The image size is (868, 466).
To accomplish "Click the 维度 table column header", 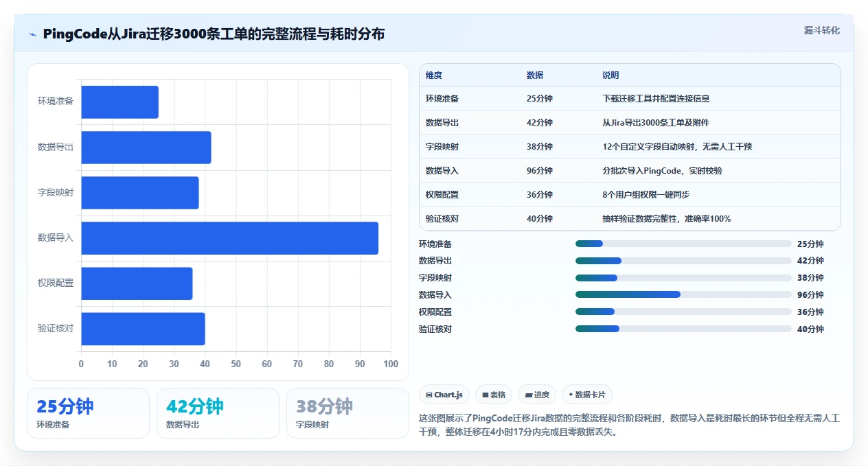I will [x=433, y=75].
